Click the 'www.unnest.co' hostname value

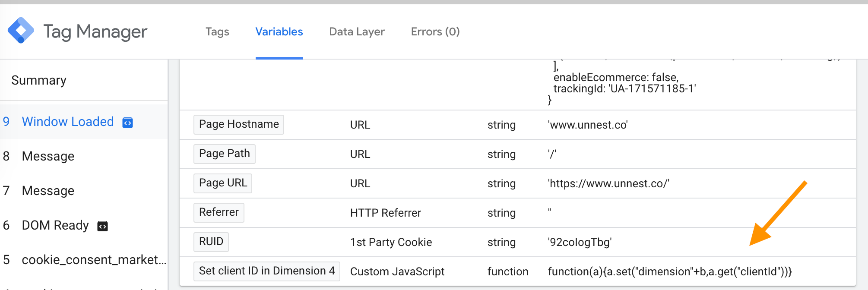[x=588, y=125]
